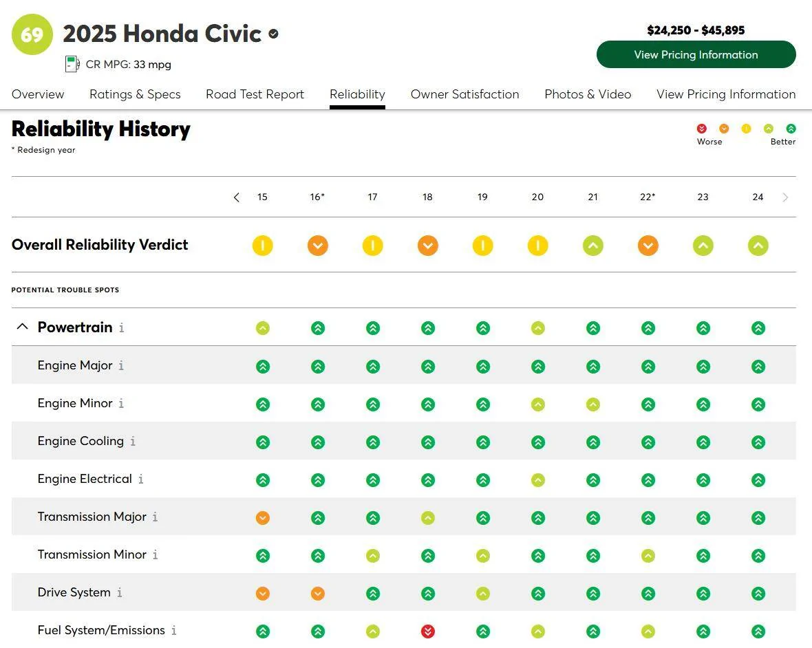This screenshot has width=812, height=648.
Task: Click the Powertrain info icon
Action: [121, 327]
